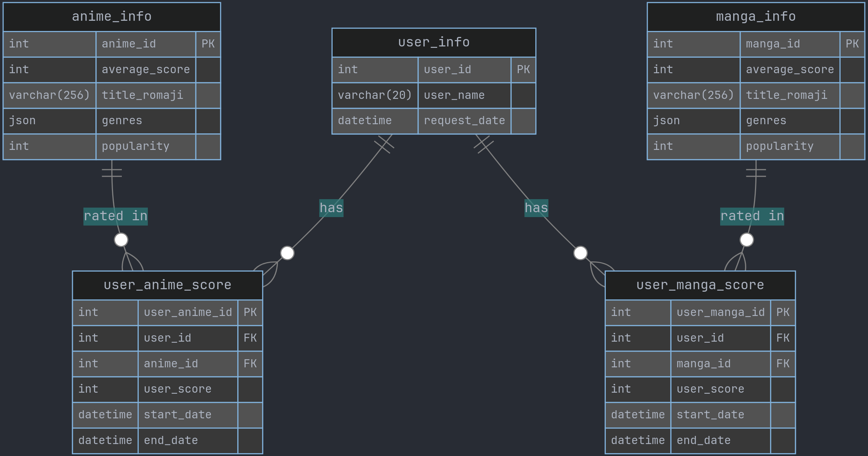Click the FK marker of anime_id row
The image size is (868, 456).
click(x=250, y=363)
